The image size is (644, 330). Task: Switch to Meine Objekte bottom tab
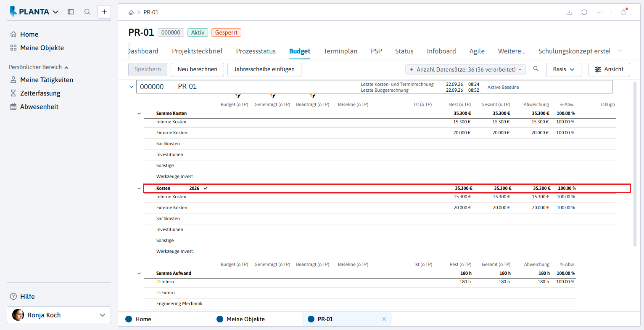pos(241,319)
